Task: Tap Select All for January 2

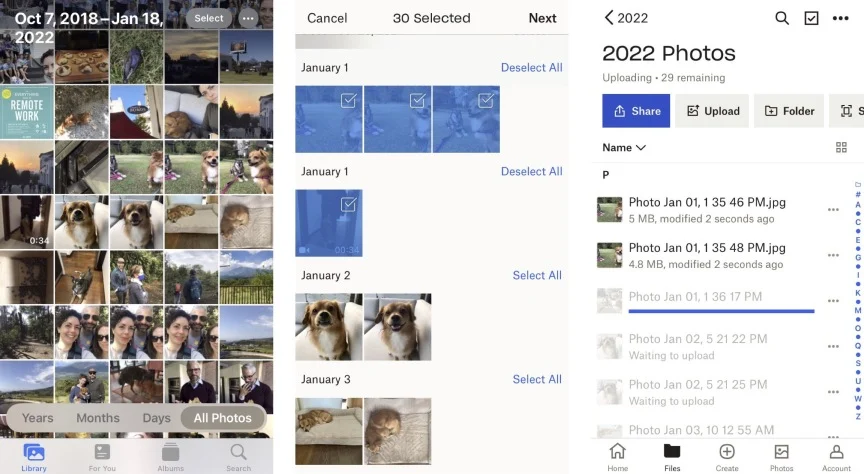Action: click(536, 275)
